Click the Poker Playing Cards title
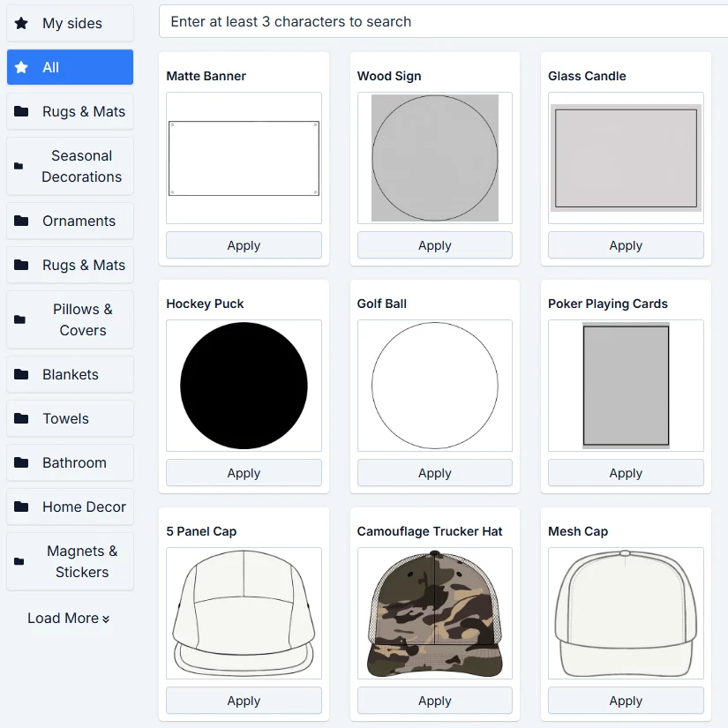728x728 pixels. click(608, 304)
